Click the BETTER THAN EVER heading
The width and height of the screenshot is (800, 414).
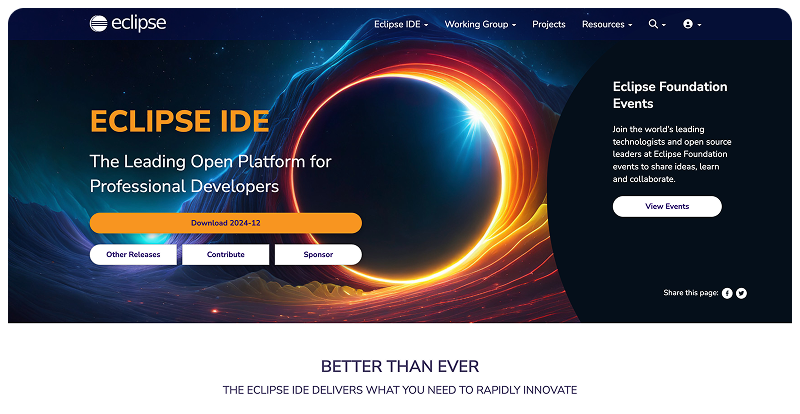click(400, 366)
